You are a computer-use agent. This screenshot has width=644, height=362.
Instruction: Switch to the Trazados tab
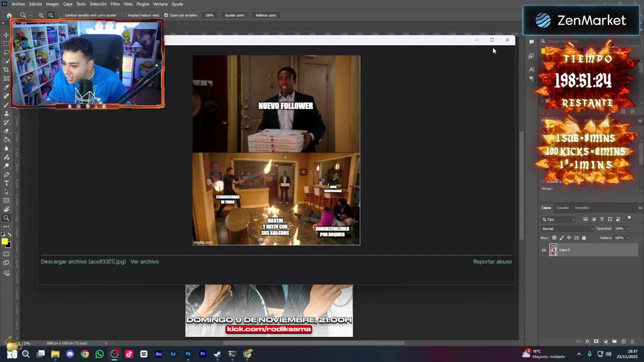(x=582, y=208)
